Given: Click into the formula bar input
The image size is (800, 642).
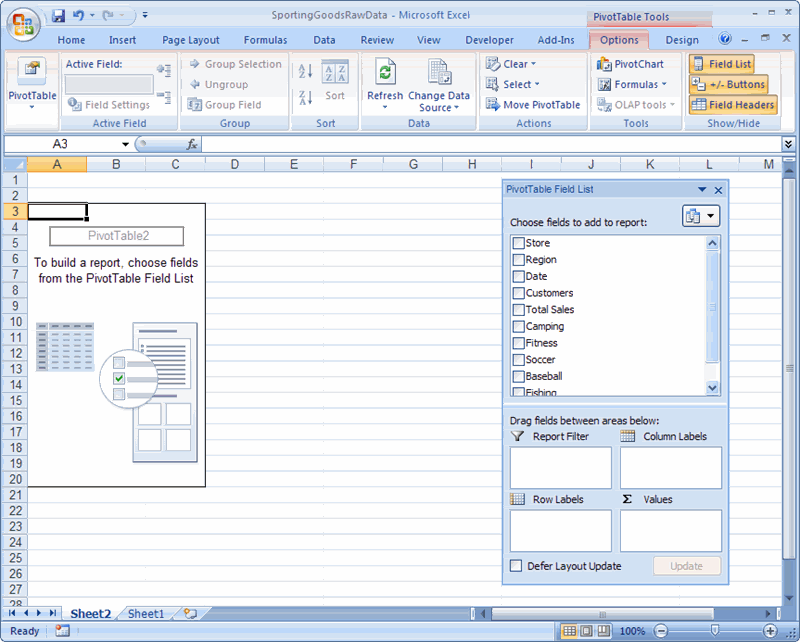Looking at the screenshot, I should (x=491, y=144).
